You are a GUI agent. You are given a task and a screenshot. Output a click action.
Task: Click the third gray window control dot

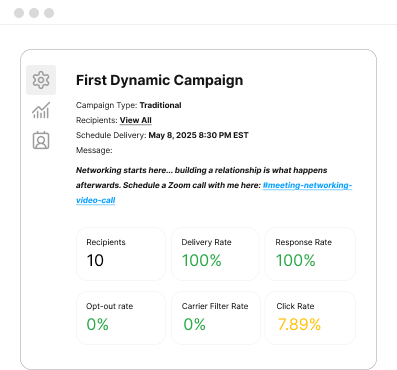(x=49, y=13)
